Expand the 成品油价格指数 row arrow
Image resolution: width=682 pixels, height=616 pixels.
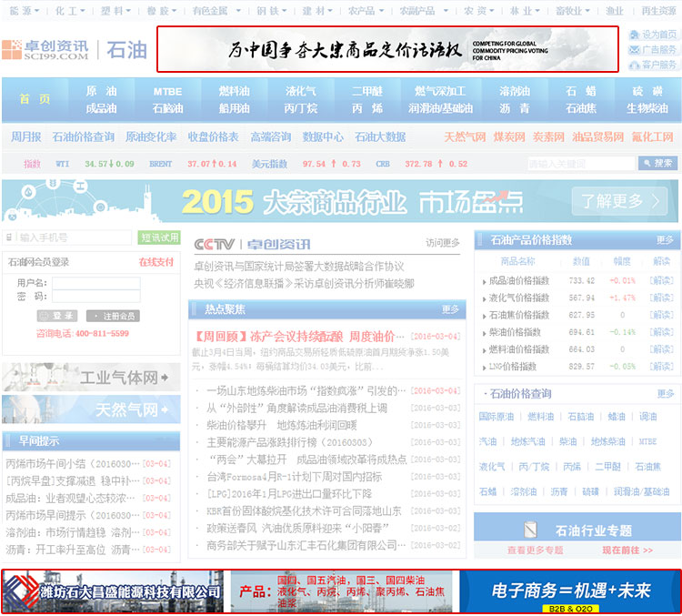(483, 281)
